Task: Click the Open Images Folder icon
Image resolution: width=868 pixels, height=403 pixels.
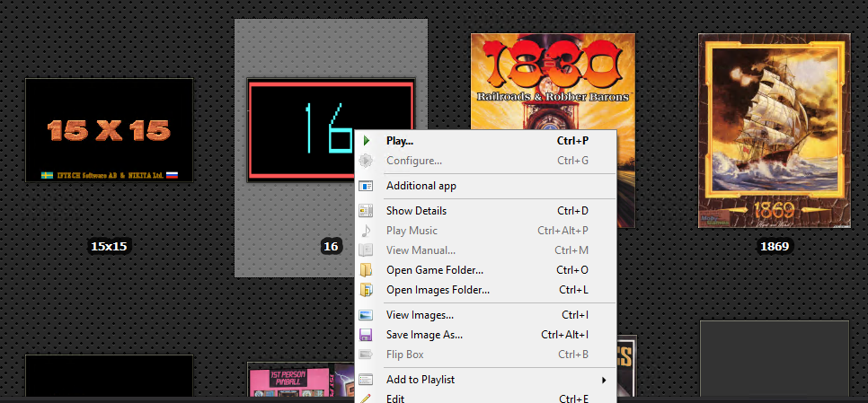Action: click(x=366, y=290)
